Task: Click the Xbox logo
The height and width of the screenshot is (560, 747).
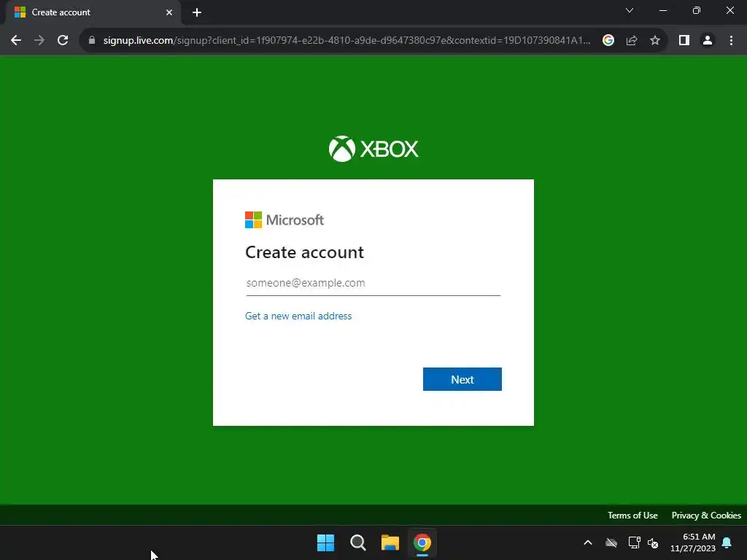Action: (373, 149)
